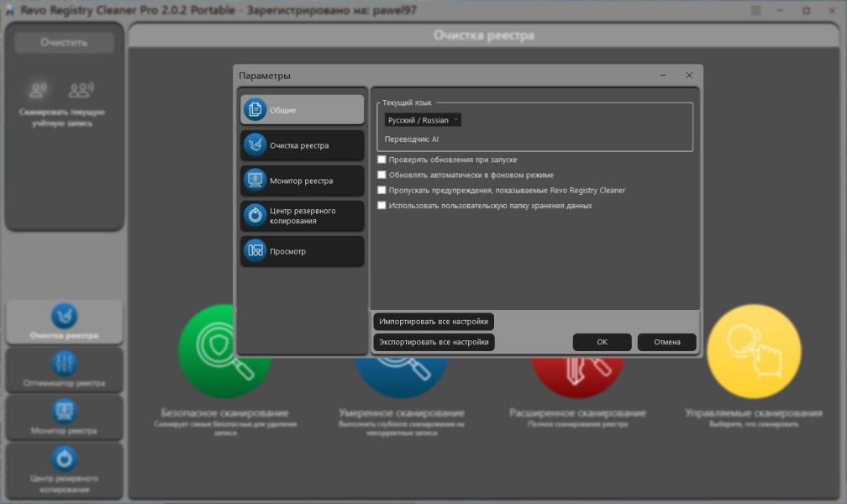Open the Центр резервного копирования icon in Parameters dialog

point(255,216)
